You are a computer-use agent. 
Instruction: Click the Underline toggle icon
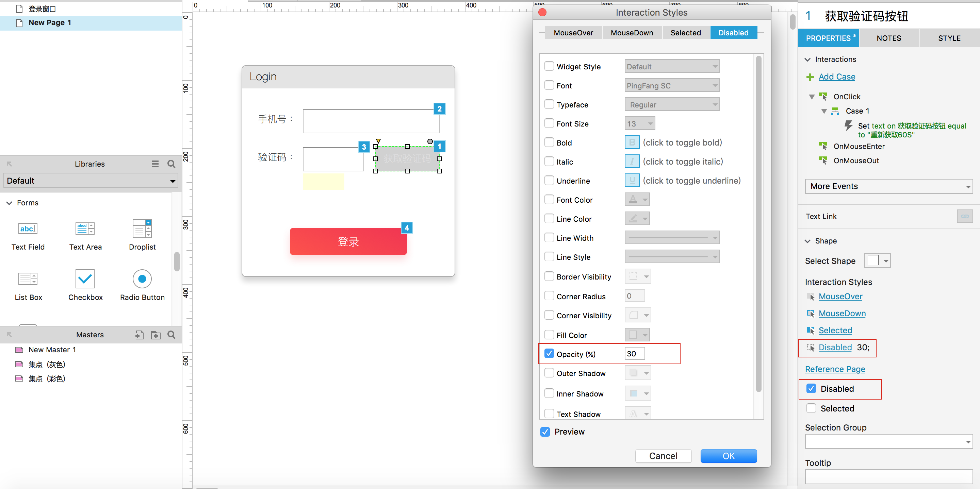(x=632, y=181)
